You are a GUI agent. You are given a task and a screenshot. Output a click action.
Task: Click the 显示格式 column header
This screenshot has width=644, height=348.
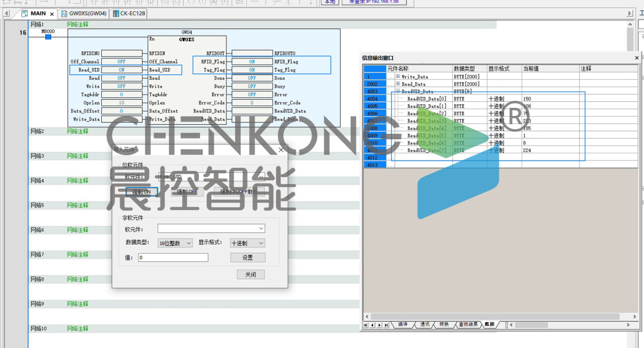click(505, 69)
